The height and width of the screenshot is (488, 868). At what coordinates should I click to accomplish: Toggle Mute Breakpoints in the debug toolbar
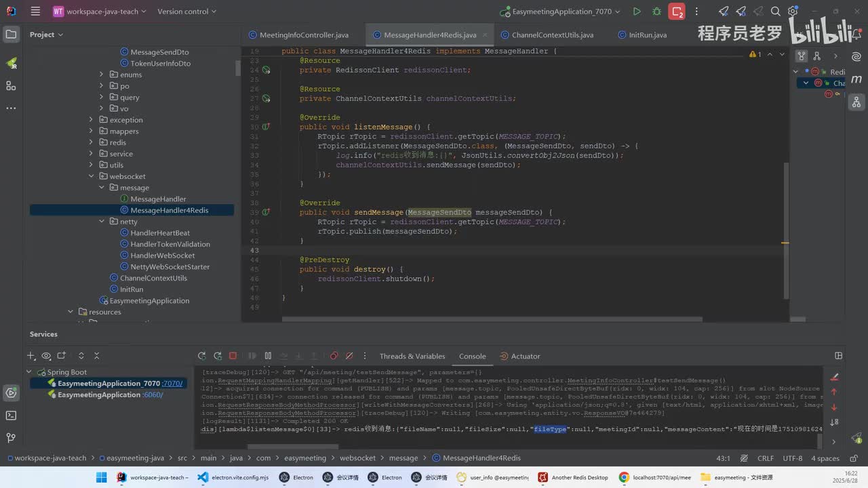(349, 356)
